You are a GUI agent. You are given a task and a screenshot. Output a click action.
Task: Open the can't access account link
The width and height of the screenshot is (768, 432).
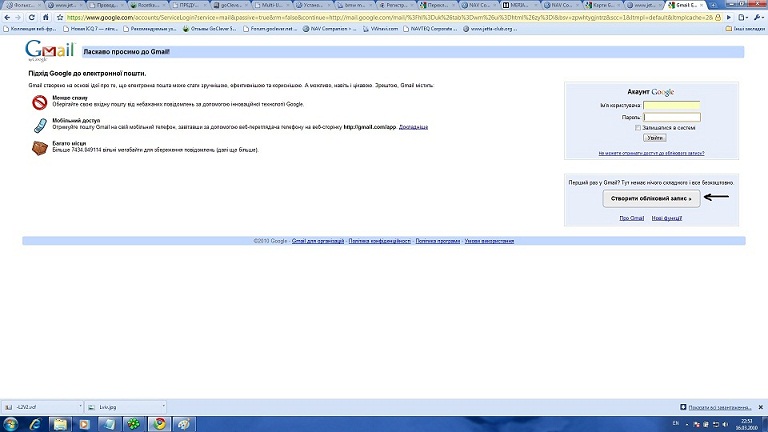point(651,153)
